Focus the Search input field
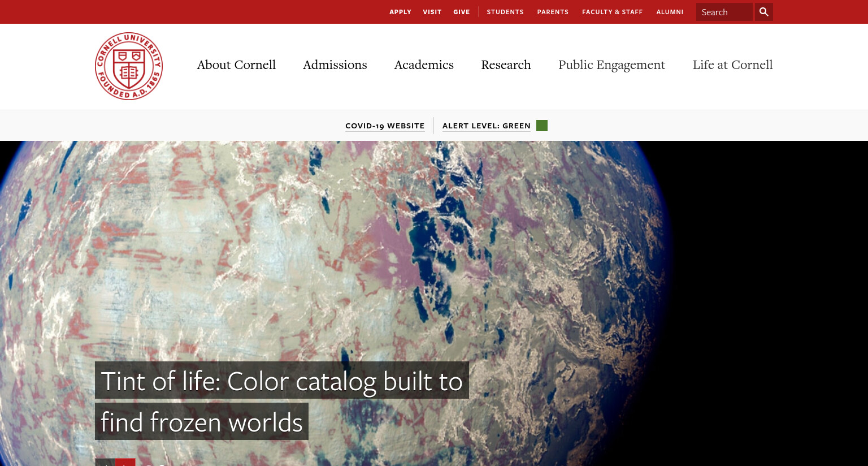The image size is (868, 466). tap(724, 12)
